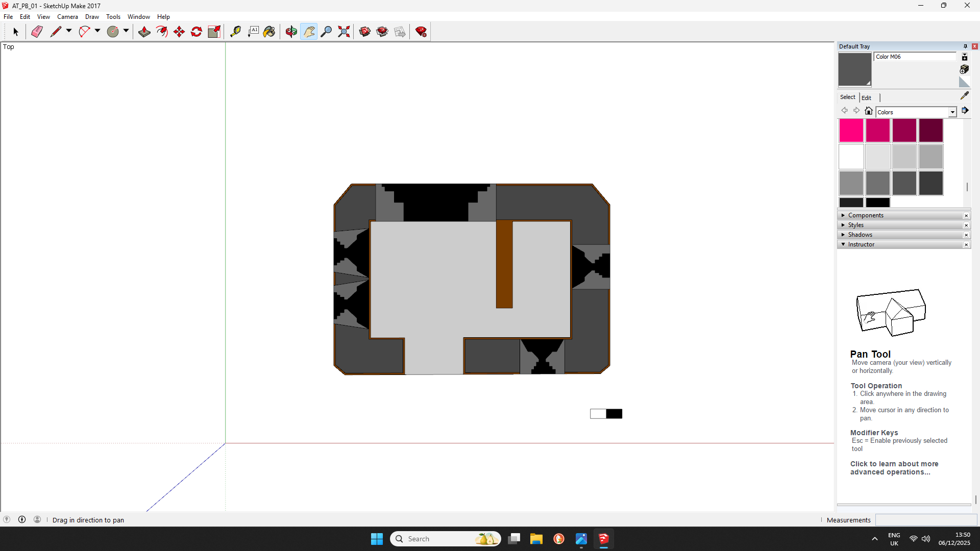Open the Colors library dropdown

[x=952, y=112]
